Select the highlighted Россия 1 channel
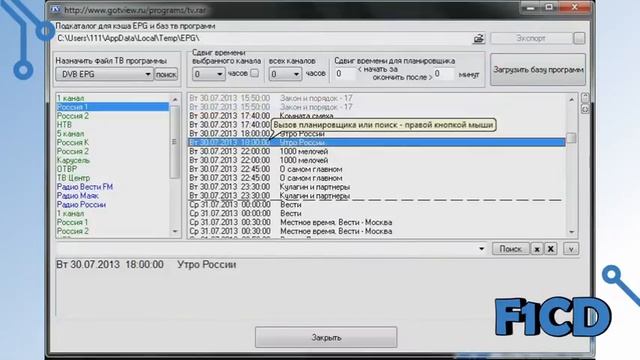This screenshot has width=640, height=360. pyautogui.click(x=112, y=107)
